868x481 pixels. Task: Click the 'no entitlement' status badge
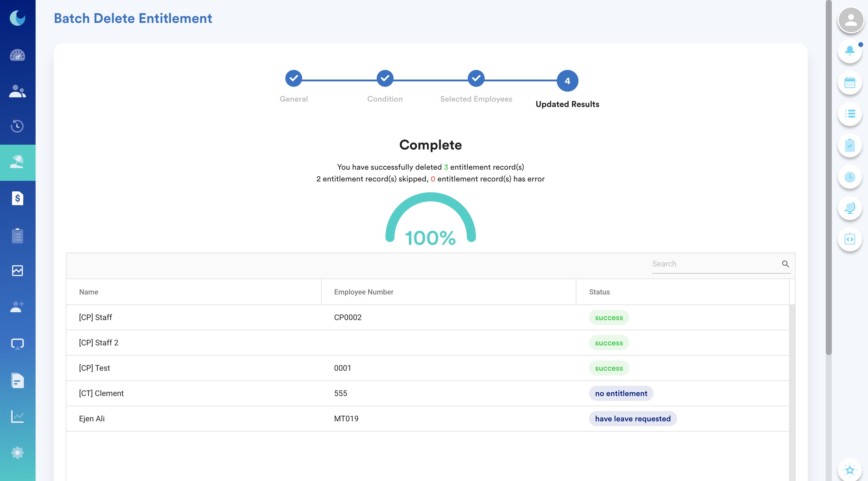tap(621, 393)
